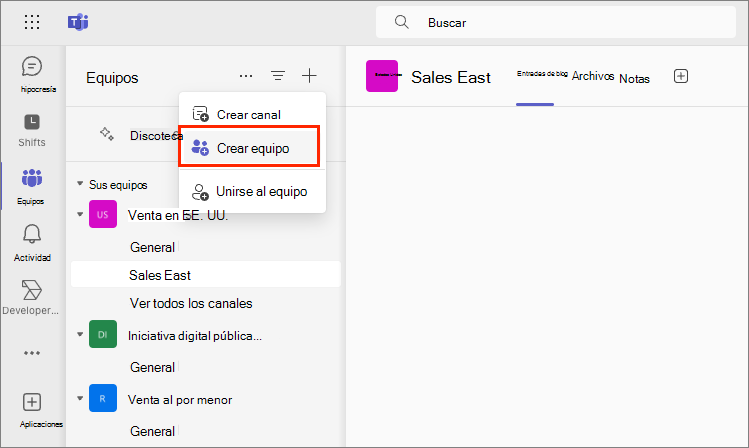This screenshot has width=749, height=448.
Task: Click the Sales East channel avatar
Action: (x=382, y=76)
